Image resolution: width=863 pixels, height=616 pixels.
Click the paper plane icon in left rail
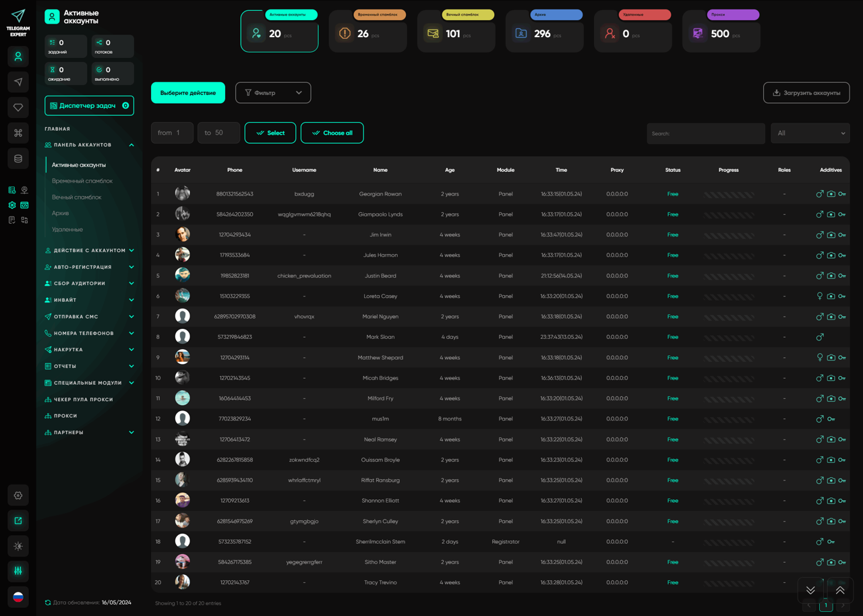(18, 82)
